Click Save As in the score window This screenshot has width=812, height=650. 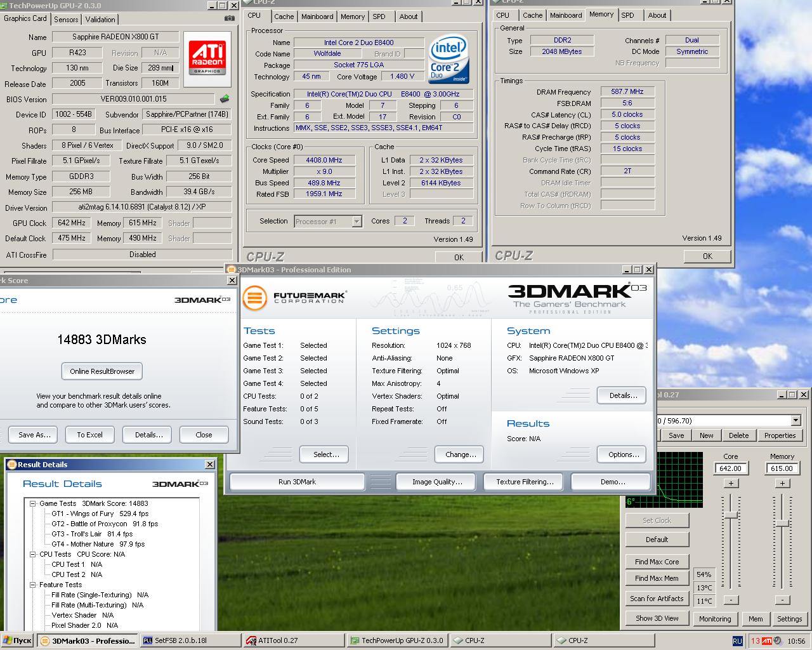pos(34,435)
